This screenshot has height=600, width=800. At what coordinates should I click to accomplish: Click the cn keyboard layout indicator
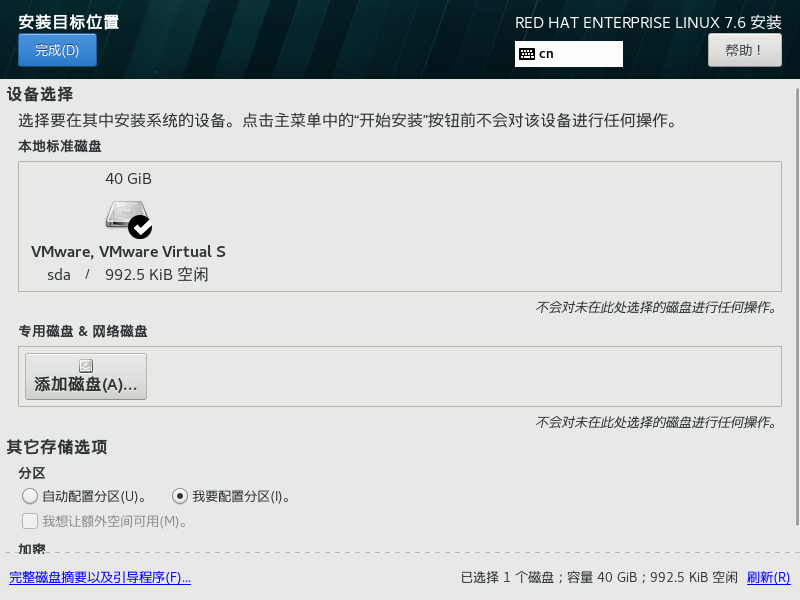(x=568, y=54)
